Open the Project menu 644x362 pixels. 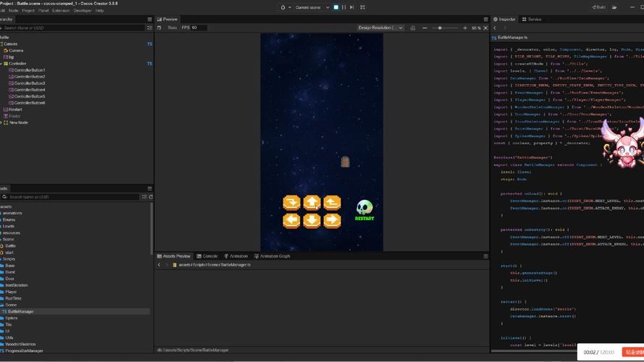[x=28, y=11]
